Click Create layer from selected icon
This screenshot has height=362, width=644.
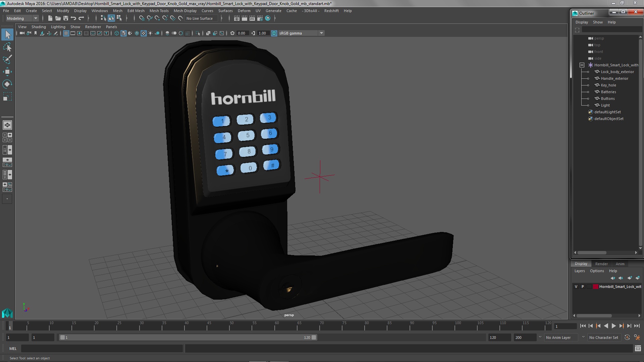tap(638, 278)
